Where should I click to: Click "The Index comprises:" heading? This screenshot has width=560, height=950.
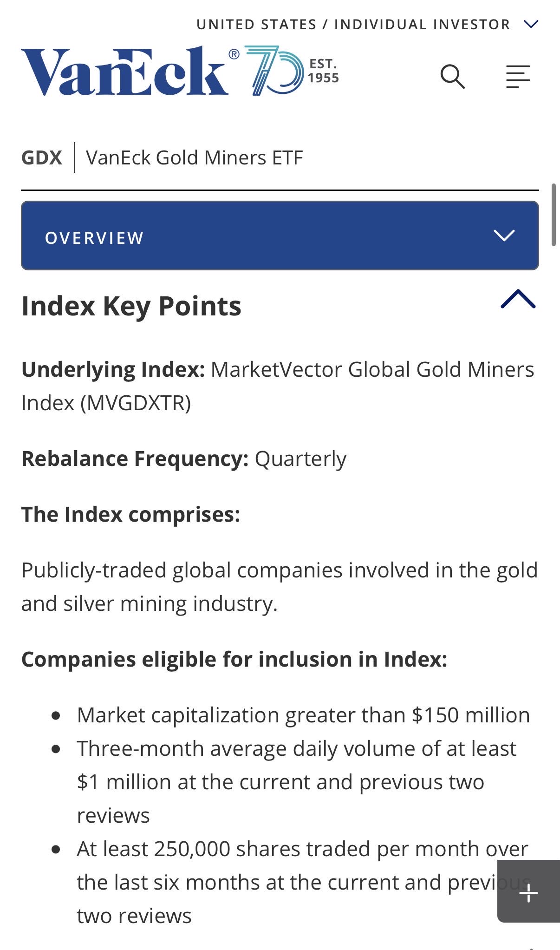click(131, 515)
